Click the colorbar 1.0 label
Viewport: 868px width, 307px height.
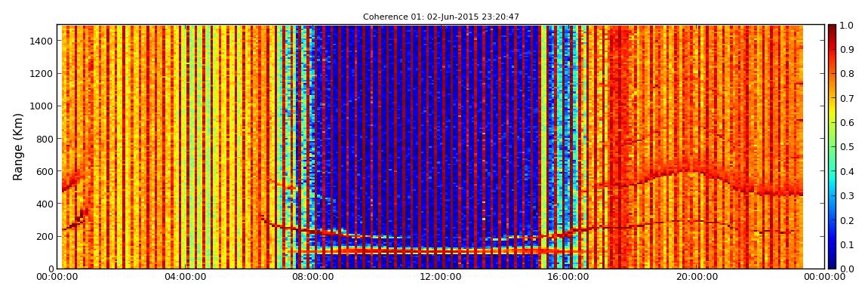(846, 26)
